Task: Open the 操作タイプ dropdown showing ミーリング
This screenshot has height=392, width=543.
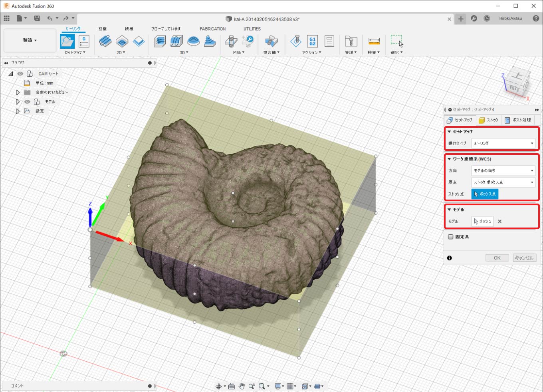Action: tap(503, 143)
